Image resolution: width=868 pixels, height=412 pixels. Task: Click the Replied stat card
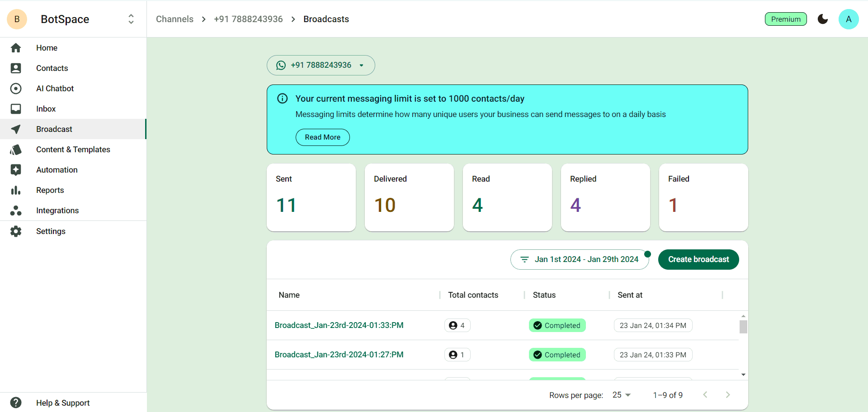(605, 197)
